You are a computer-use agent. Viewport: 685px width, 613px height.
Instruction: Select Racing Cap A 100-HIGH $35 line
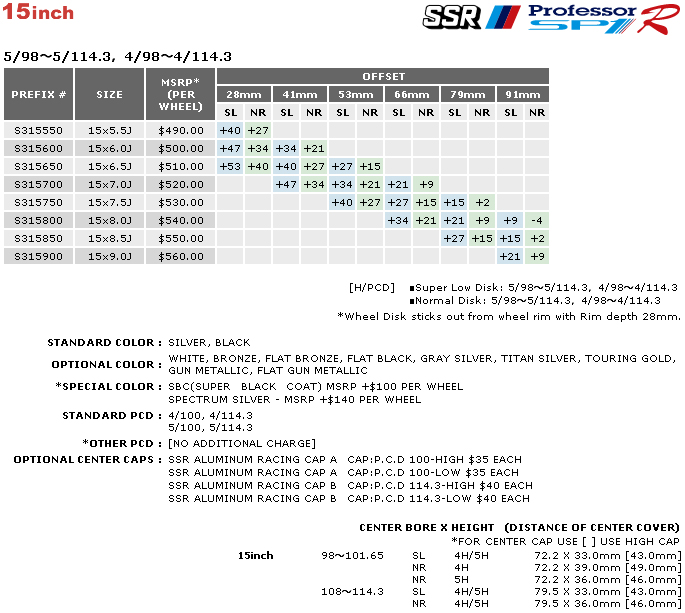click(345, 460)
